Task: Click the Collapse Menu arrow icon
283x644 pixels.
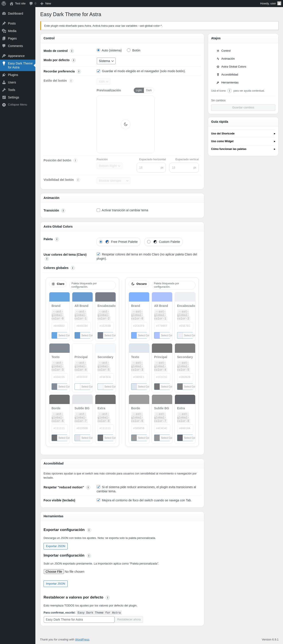Action: point(4,105)
